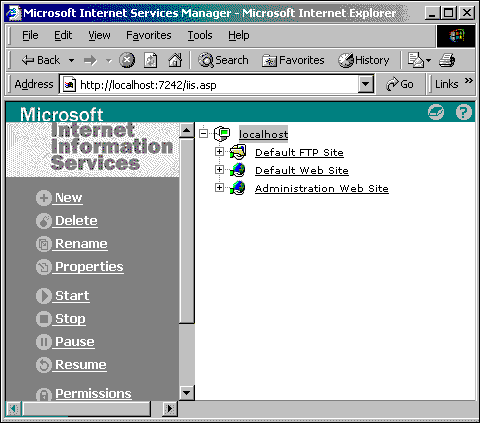The image size is (480, 423).
Task: Go to the Home page icon
Action: coord(175,60)
